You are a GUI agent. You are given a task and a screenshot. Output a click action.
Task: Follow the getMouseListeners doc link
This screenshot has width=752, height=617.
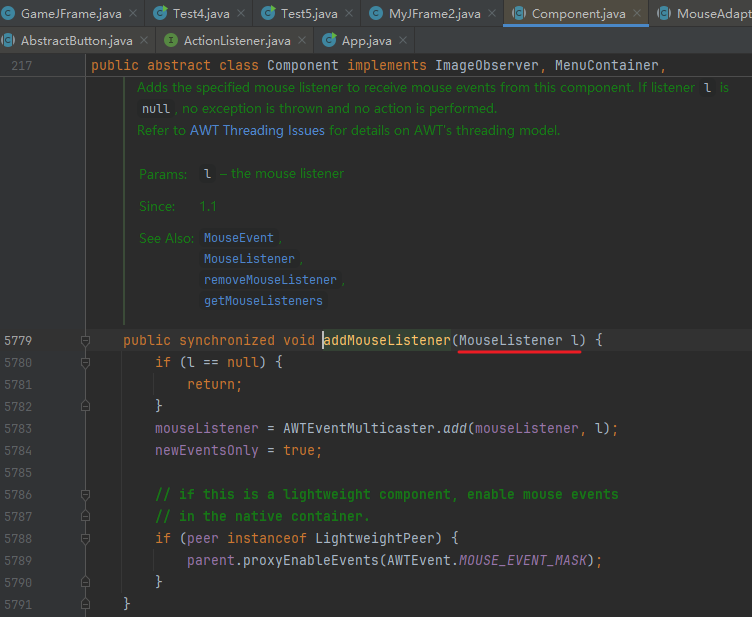click(263, 301)
